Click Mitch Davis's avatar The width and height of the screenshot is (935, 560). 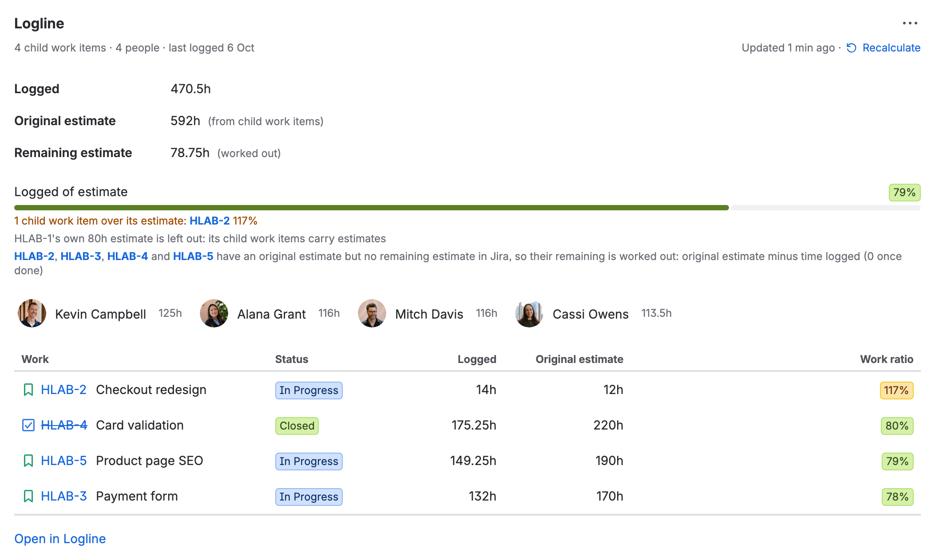[372, 313]
